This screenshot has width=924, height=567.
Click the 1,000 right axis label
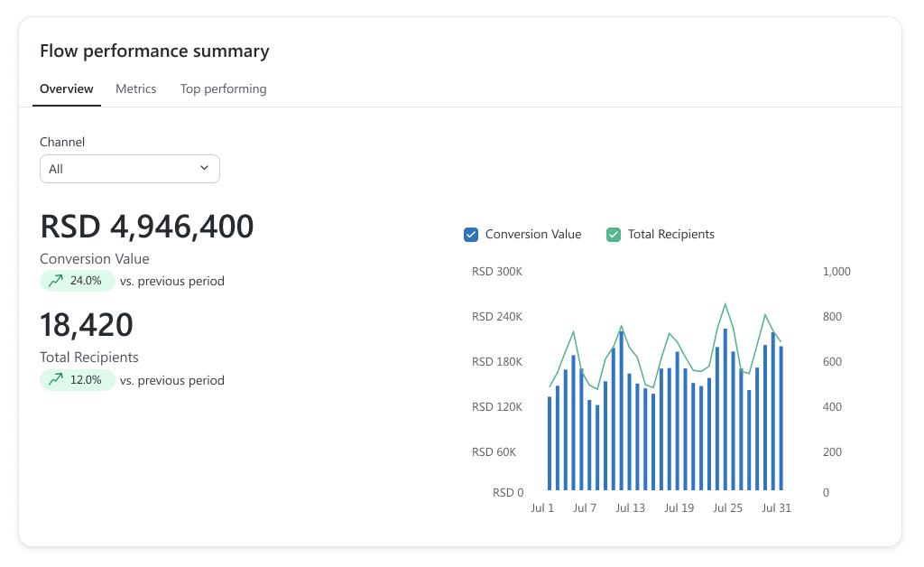(836, 272)
